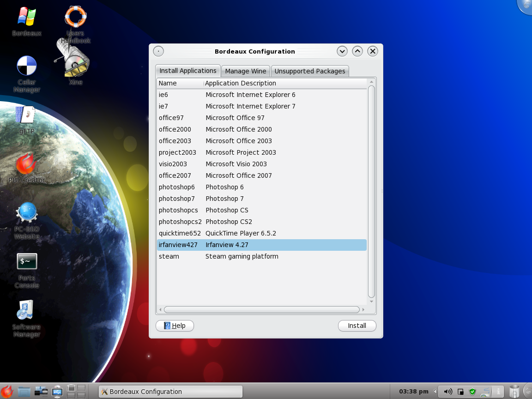Click the info tray icon
This screenshot has width=532, height=399.
(x=498, y=392)
